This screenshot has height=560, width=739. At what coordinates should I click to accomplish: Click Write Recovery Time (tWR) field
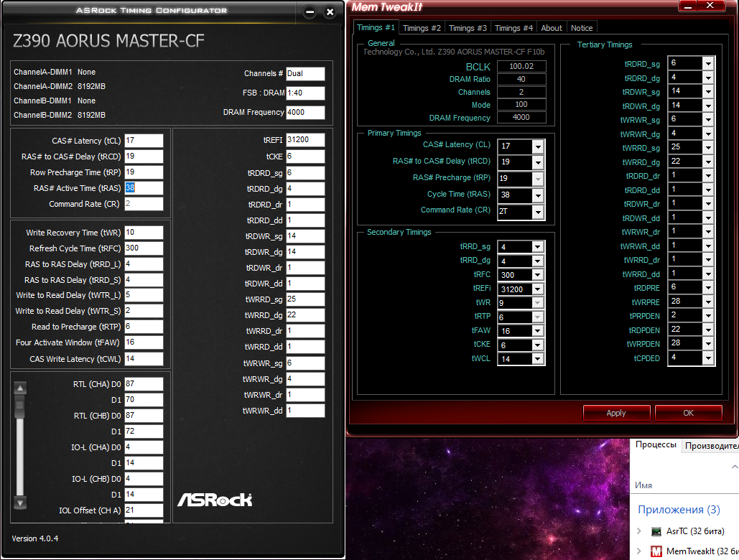point(144,232)
